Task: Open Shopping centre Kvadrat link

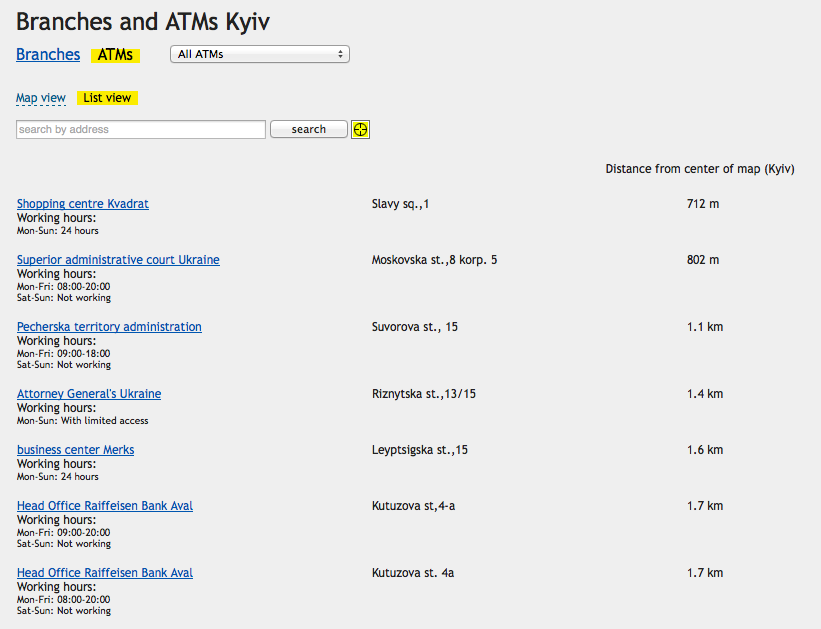Action: (83, 204)
